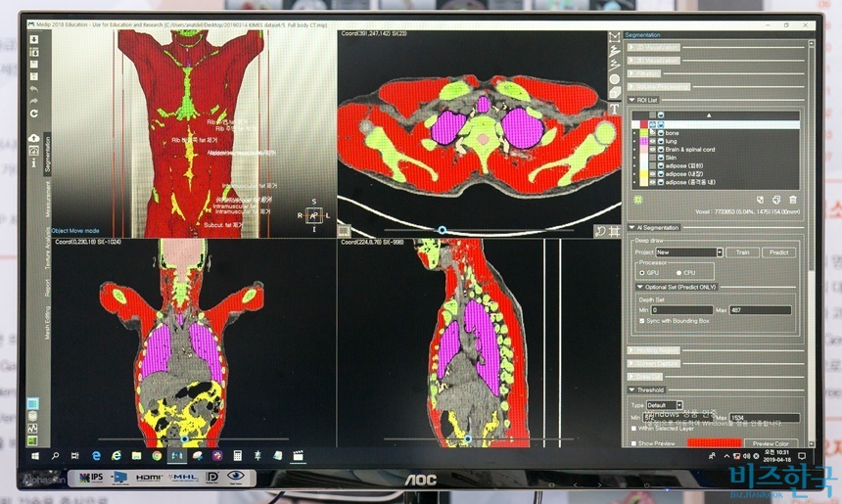Select the circle ROI drawing tool
This screenshot has width=842, height=504.
pyautogui.click(x=614, y=77)
